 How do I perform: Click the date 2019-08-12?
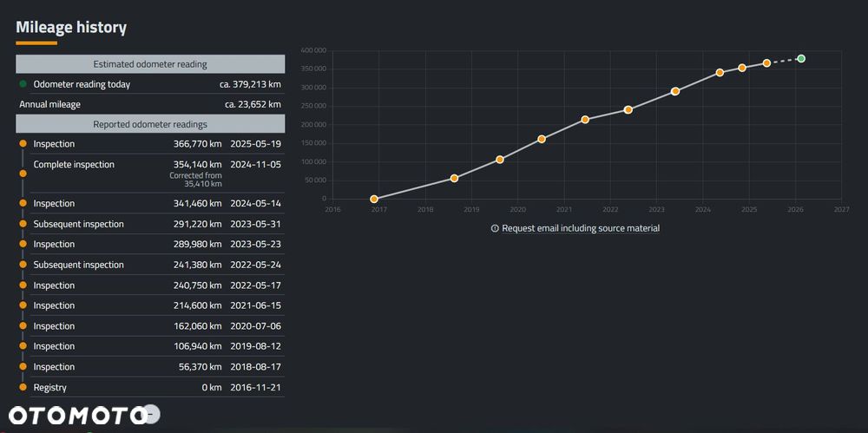(x=256, y=346)
